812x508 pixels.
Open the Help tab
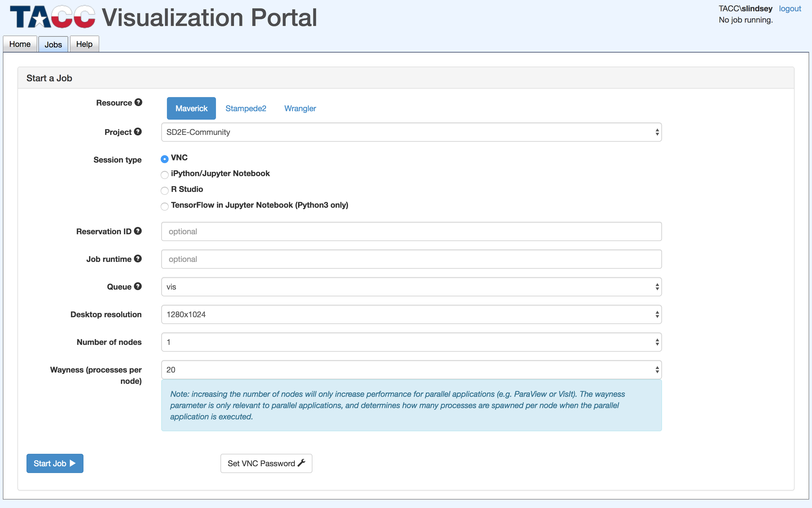pos(84,44)
